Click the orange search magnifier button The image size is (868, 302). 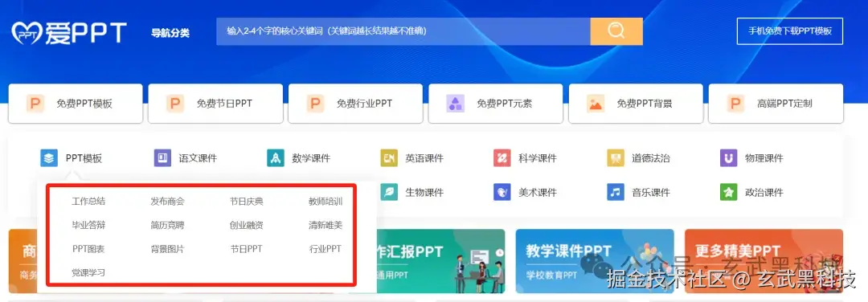(x=616, y=31)
